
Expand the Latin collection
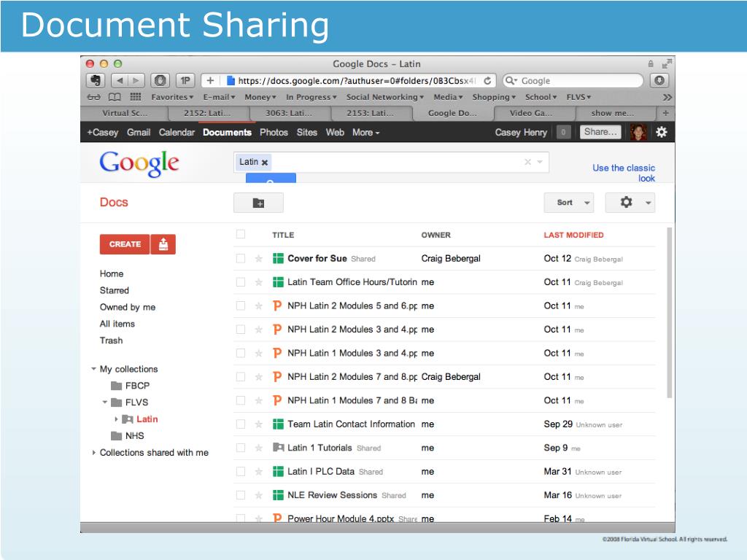click(x=116, y=419)
